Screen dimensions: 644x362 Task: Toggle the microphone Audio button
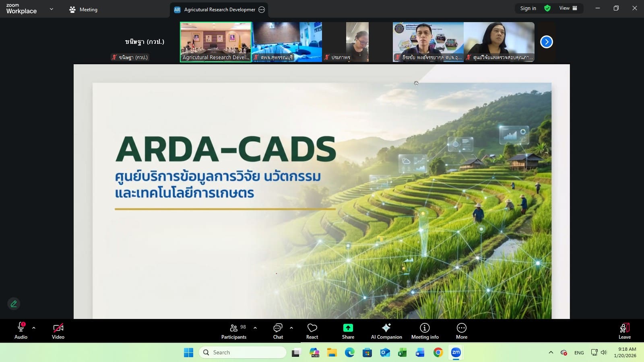click(21, 331)
